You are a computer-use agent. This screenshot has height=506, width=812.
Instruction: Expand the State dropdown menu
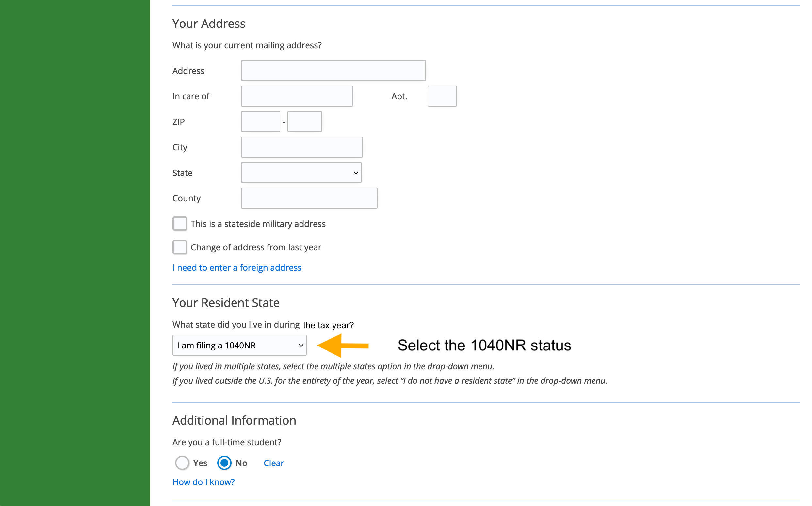coord(302,173)
